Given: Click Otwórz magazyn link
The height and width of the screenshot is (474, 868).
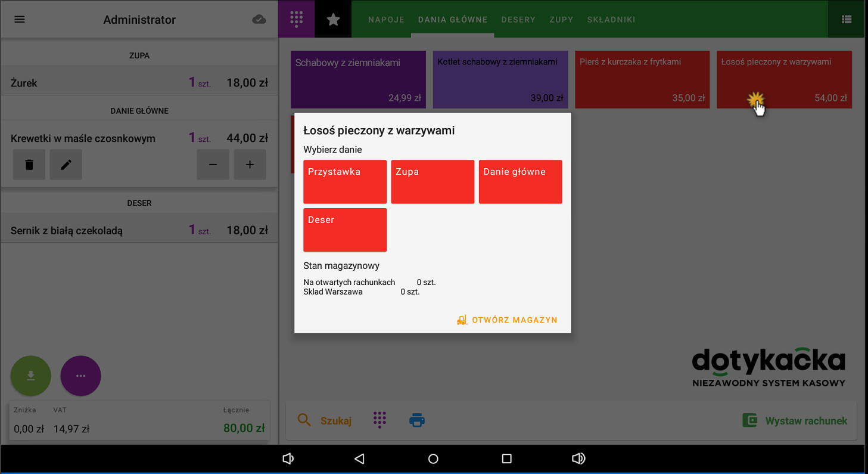Looking at the screenshot, I should coord(507,320).
